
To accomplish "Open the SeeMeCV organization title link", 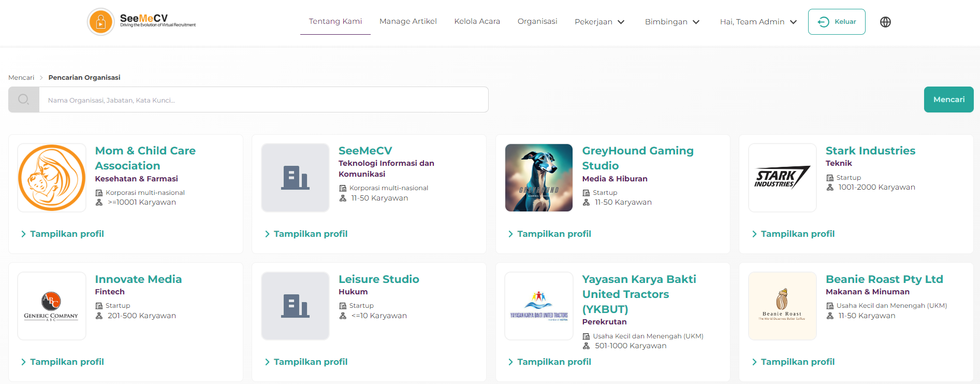I will pyautogui.click(x=365, y=151).
